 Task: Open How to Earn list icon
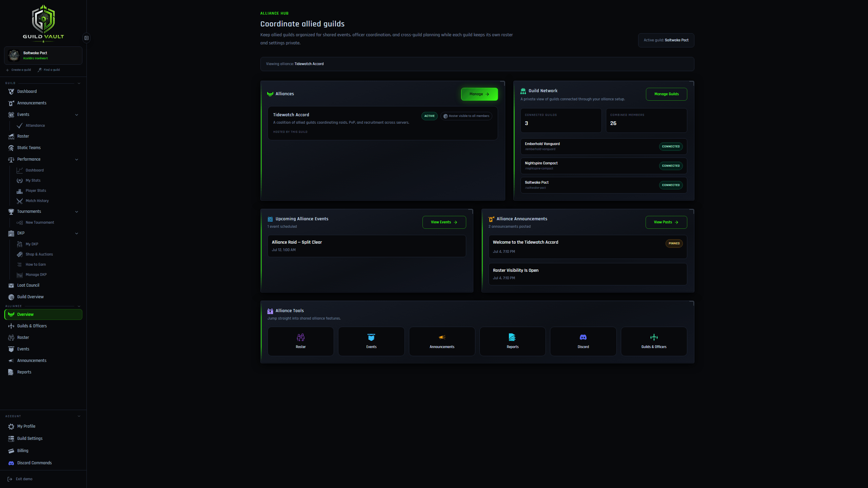(20, 265)
